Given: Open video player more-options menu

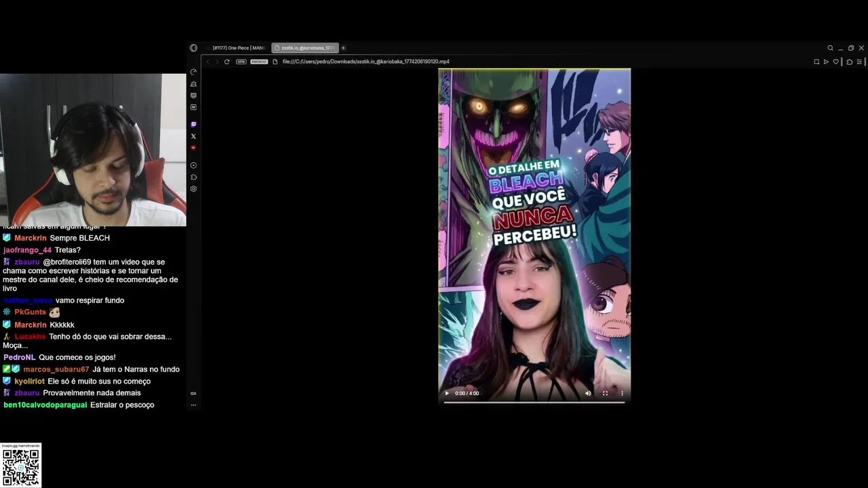Looking at the screenshot, I should coord(622,393).
